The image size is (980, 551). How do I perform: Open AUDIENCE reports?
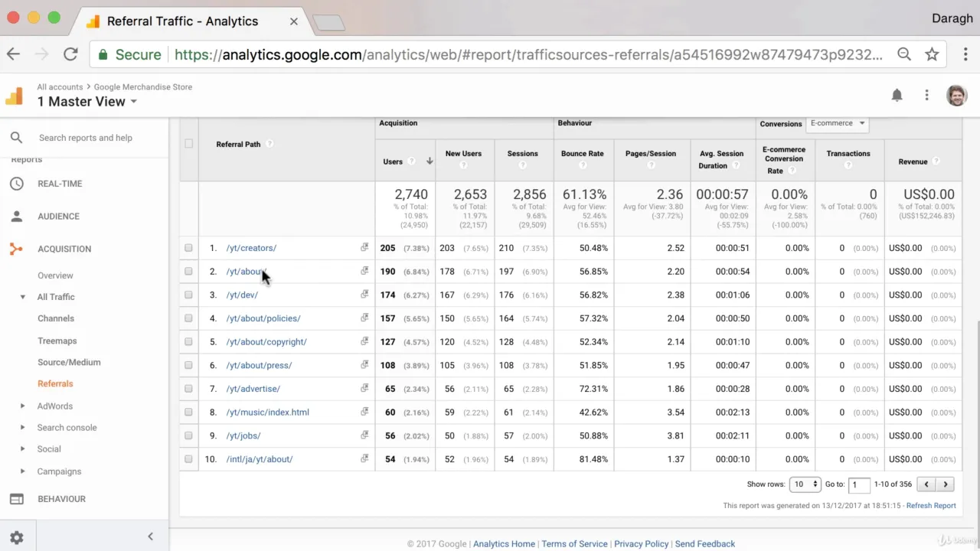coord(58,217)
